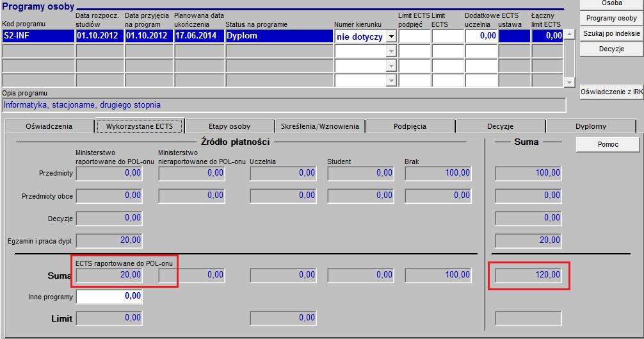Click the Dodatkowe ECTS ustawa field for S2-INF
This screenshot has height=339, width=644.
coord(514,36)
